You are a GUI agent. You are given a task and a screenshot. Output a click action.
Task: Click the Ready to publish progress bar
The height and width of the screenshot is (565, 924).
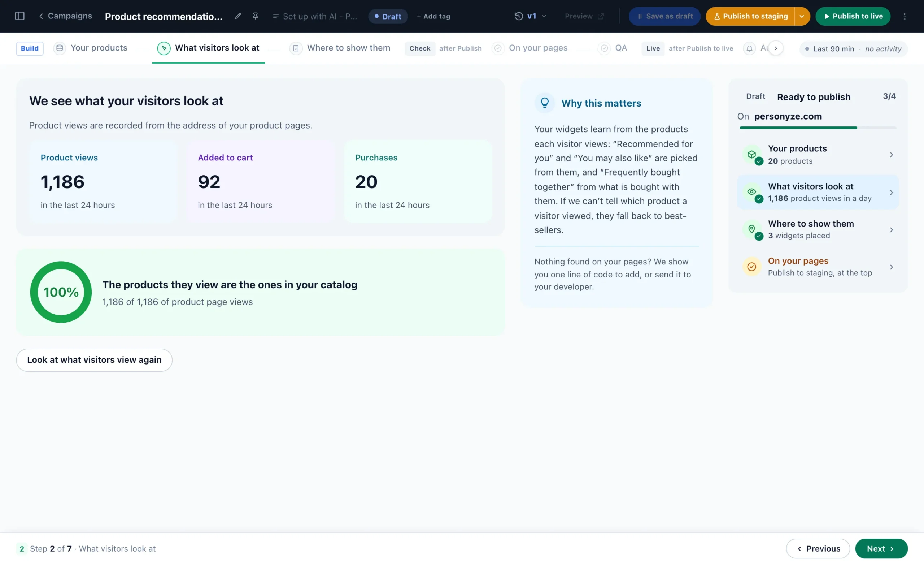click(x=818, y=128)
